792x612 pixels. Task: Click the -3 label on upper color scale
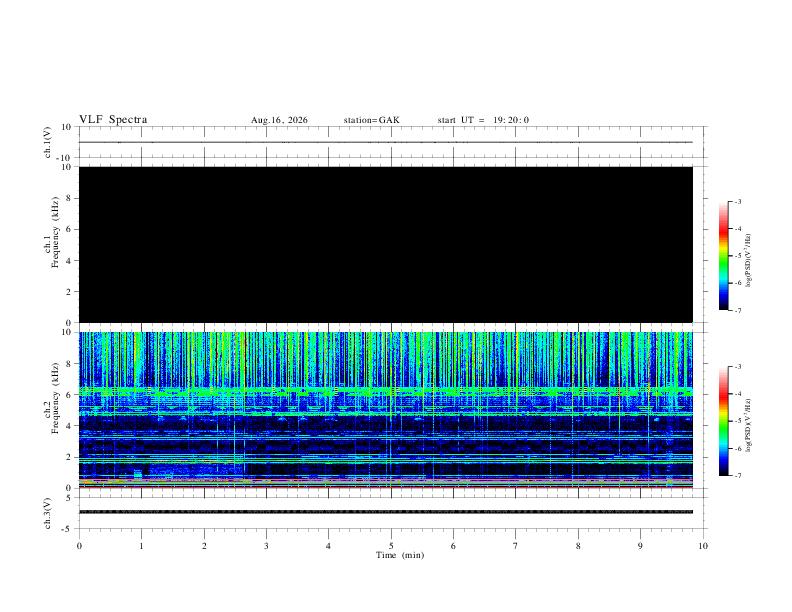coord(738,201)
